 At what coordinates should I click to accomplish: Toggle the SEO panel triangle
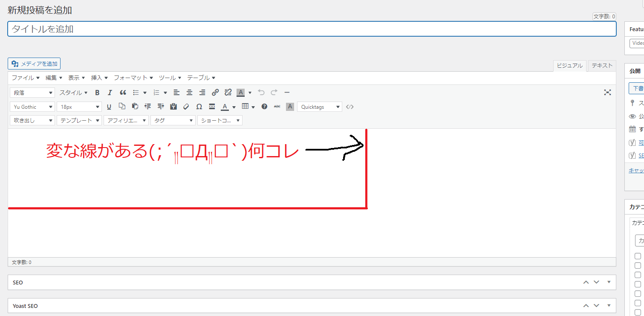click(609, 282)
